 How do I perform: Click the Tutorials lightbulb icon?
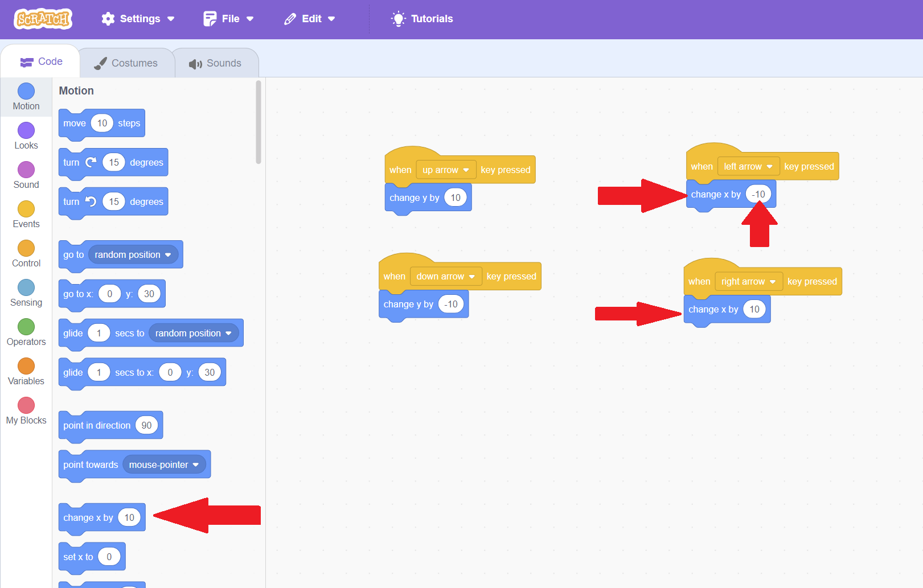(399, 19)
